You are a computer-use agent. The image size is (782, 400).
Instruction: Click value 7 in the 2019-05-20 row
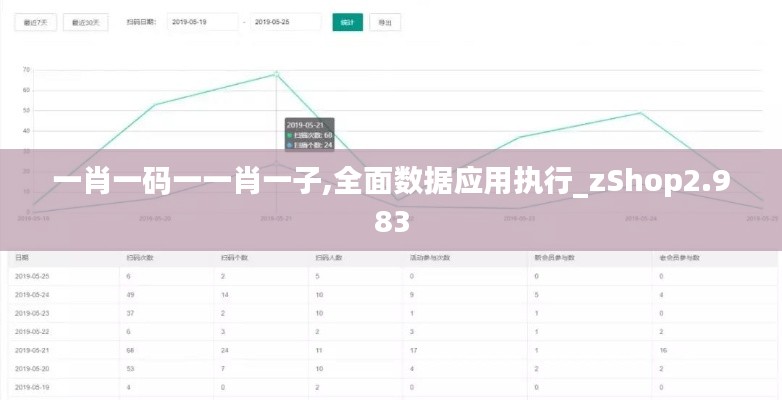(x=223, y=369)
